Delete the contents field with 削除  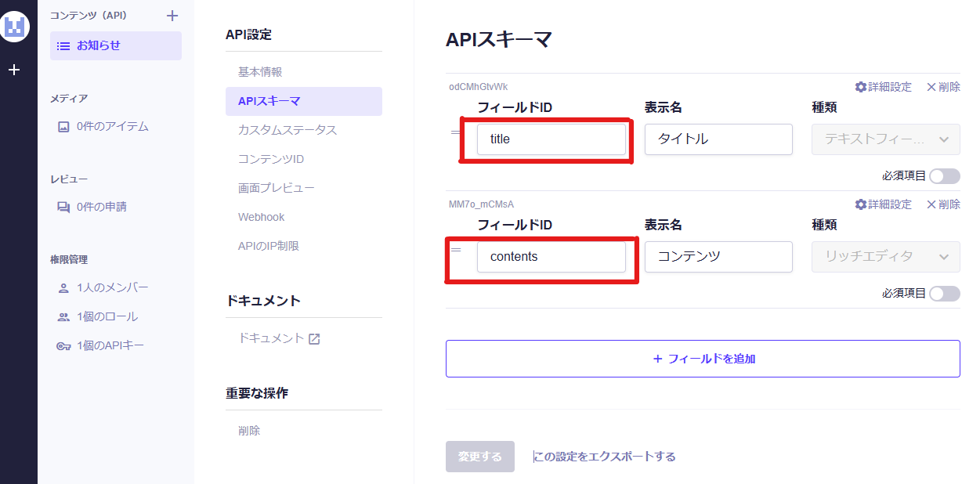pos(942,204)
